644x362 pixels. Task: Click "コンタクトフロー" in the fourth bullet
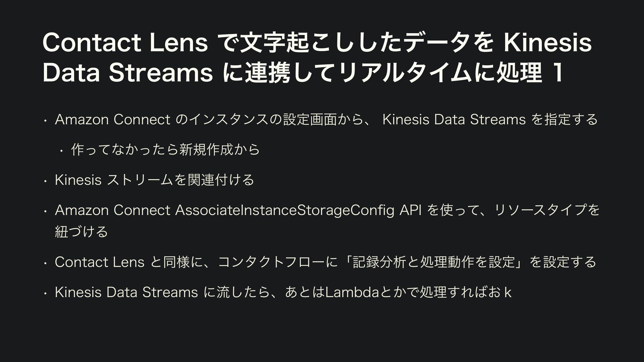tap(268, 262)
